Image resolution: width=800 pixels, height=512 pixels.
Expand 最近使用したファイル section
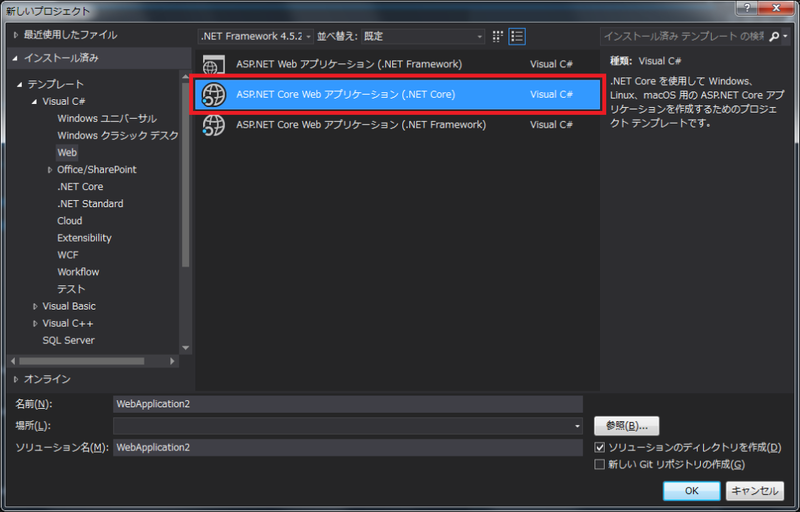pyautogui.click(x=16, y=35)
